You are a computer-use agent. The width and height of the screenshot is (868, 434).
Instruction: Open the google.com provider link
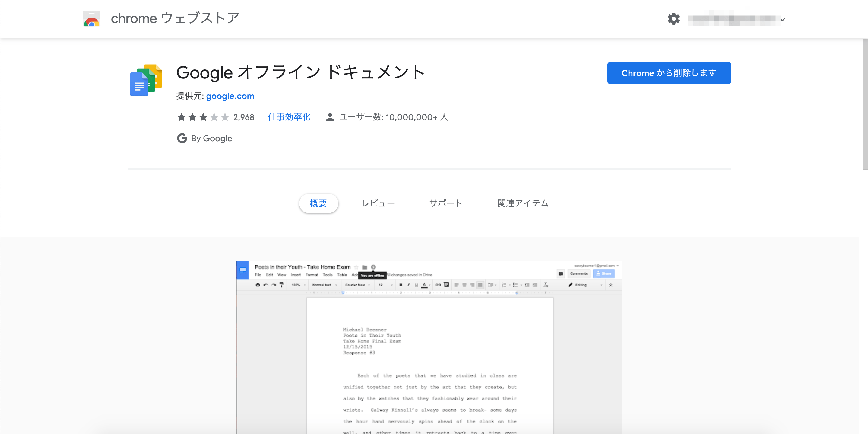coord(230,96)
